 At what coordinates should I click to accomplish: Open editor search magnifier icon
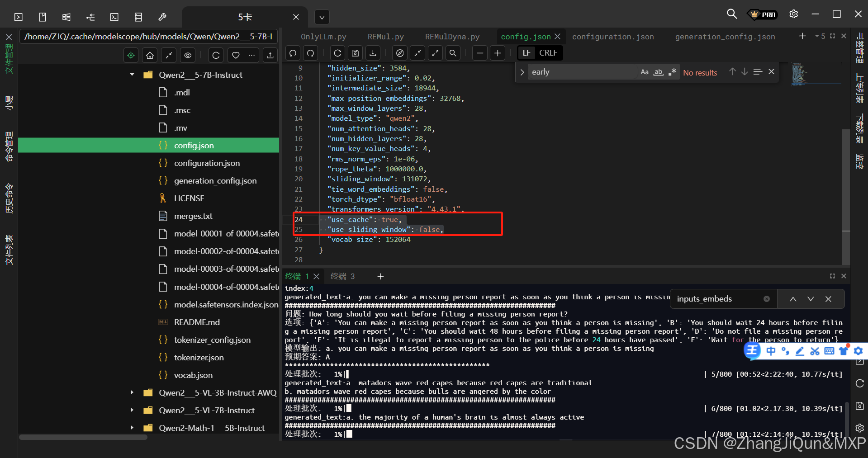[x=453, y=53]
